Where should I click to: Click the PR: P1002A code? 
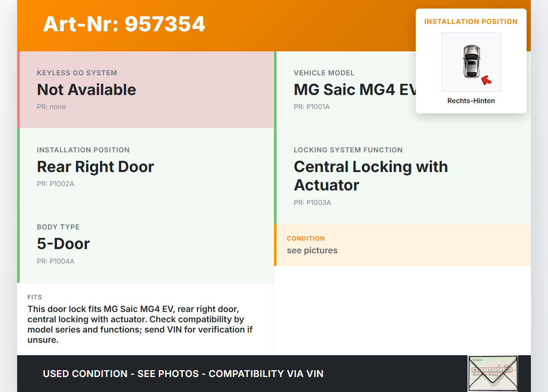[56, 184]
